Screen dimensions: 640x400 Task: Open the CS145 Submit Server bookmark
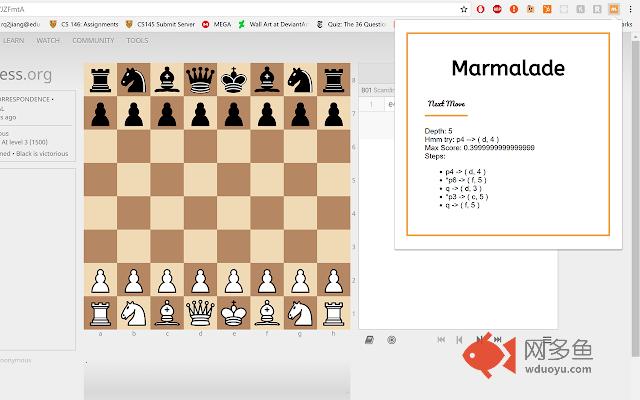160,24
